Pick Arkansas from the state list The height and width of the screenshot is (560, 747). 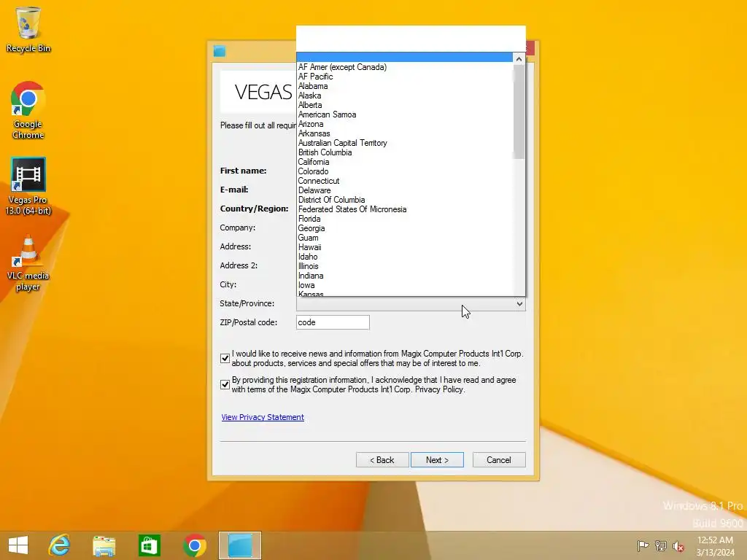[x=404, y=134]
